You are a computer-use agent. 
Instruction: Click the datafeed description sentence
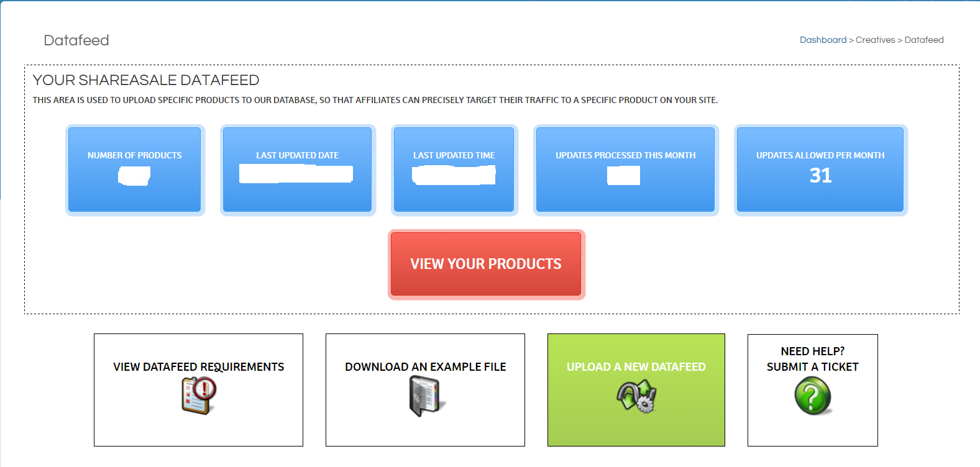375,100
